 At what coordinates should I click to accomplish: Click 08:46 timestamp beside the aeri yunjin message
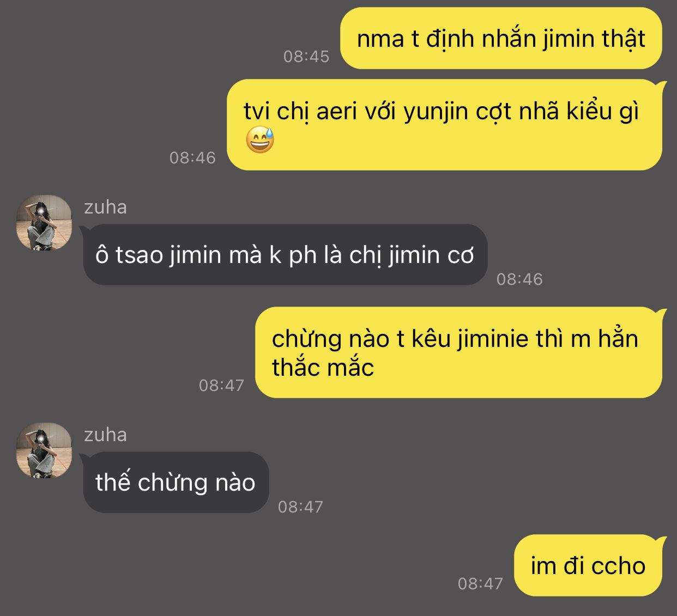click(192, 158)
